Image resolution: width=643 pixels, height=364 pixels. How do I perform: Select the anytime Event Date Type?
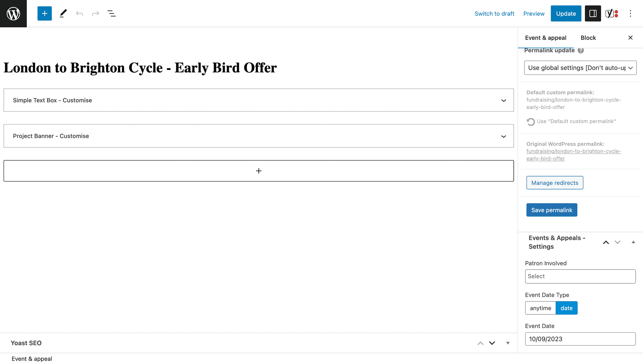click(540, 308)
